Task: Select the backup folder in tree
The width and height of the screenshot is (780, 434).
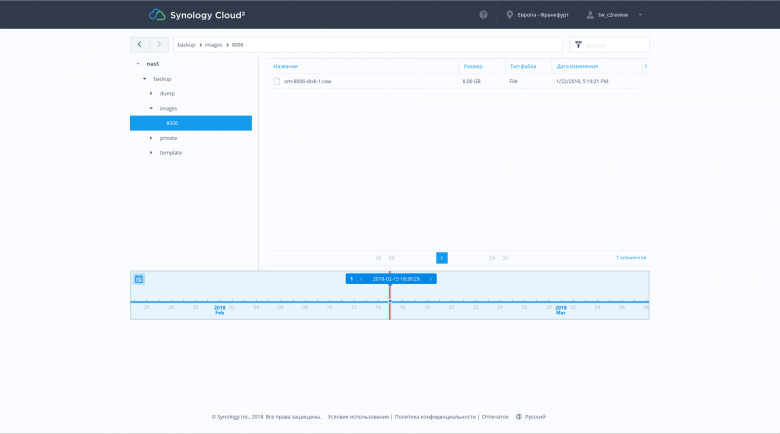Action: (x=162, y=79)
